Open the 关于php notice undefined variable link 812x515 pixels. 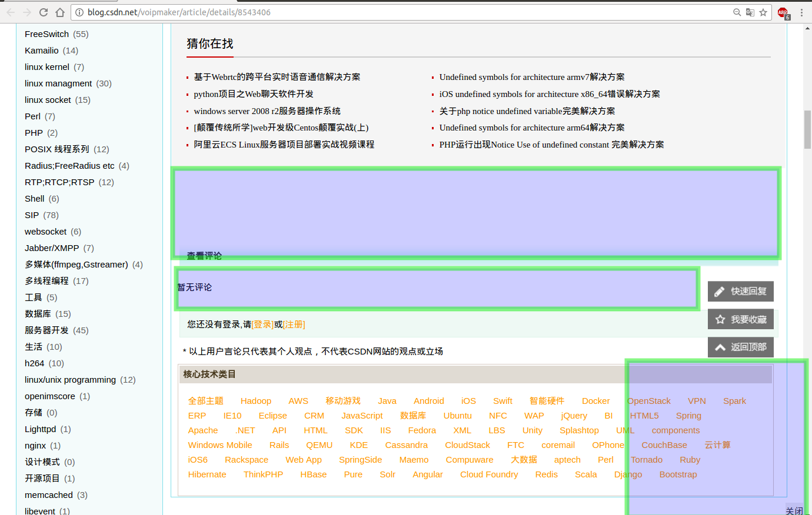point(527,111)
